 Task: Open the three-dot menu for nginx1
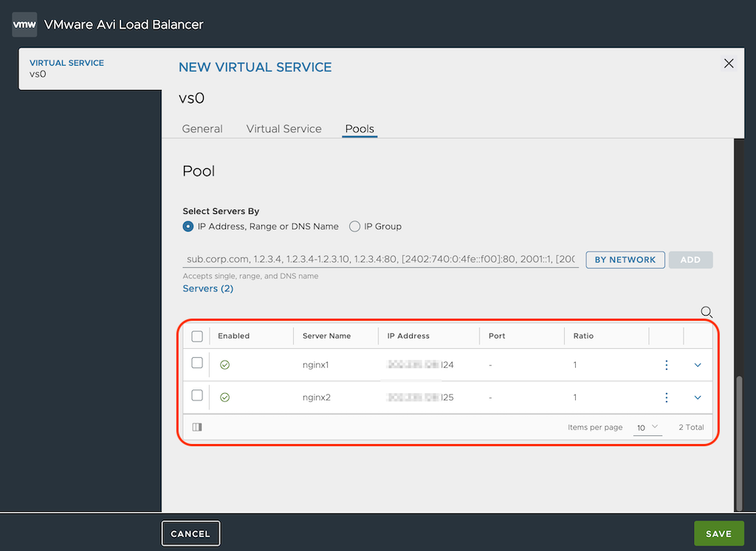(x=667, y=365)
